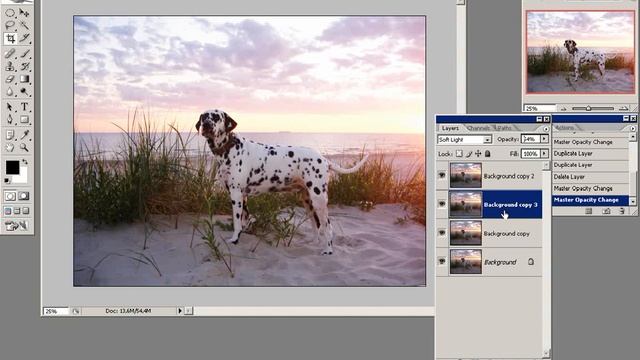640x360 pixels.
Task: Select the Eraser tool
Action: (x=10, y=79)
